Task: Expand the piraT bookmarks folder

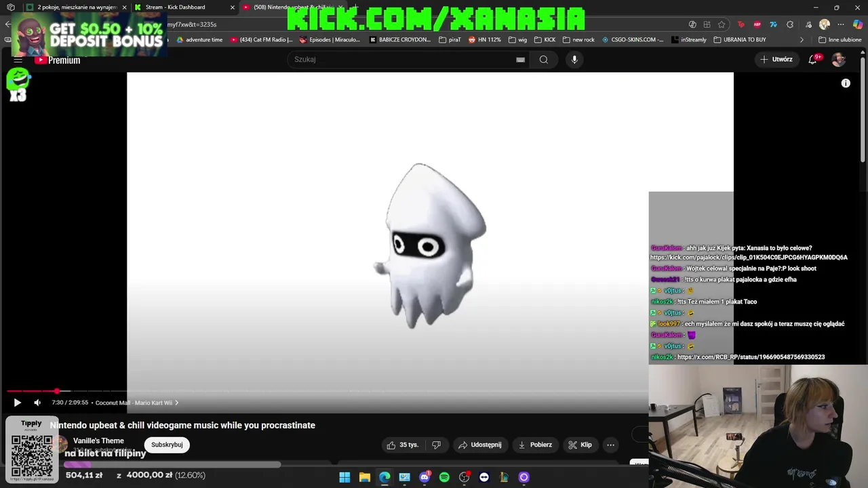Action: (x=450, y=40)
